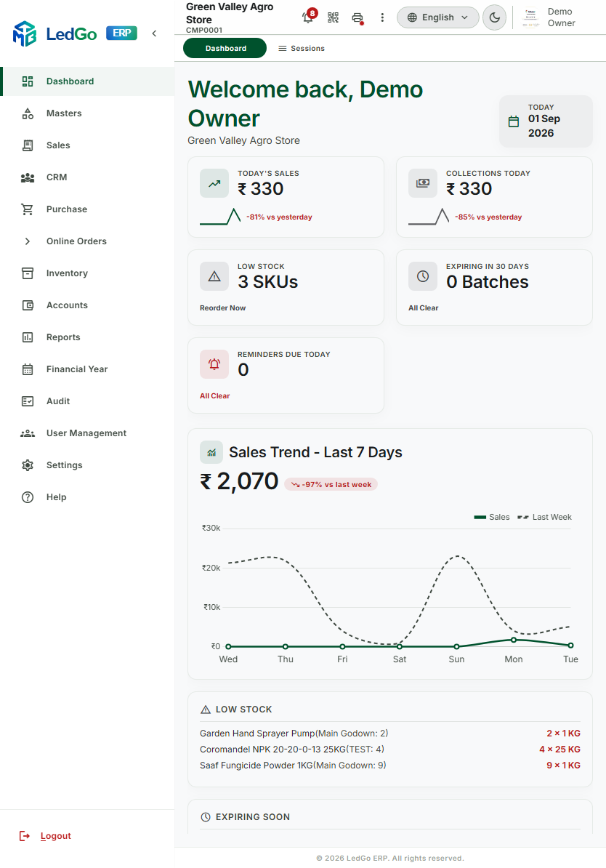Open the Reminders Due Today card
Screen dimensions: 606x868
click(x=286, y=375)
